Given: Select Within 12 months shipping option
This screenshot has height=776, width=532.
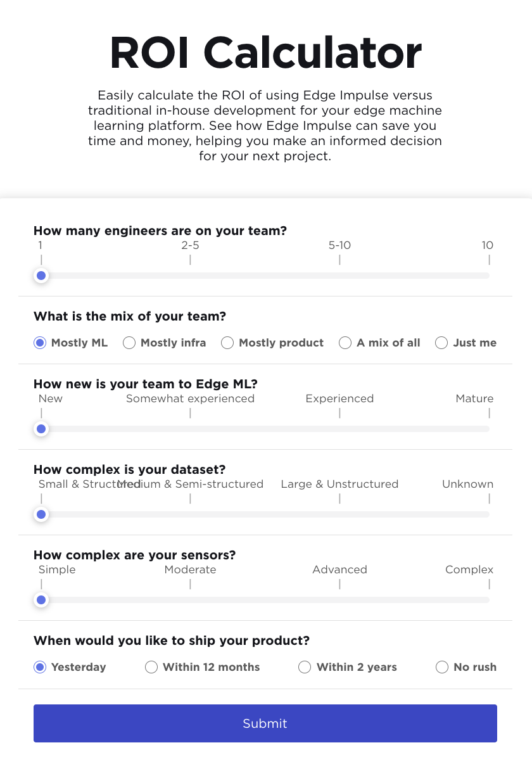Looking at the screenshot, I should tap(151, 667).
